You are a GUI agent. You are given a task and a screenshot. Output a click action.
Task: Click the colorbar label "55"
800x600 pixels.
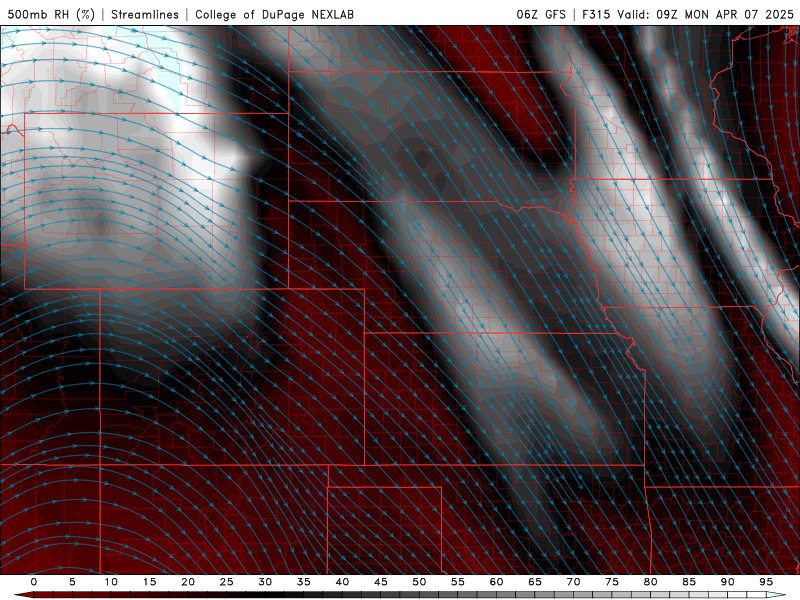458,582
